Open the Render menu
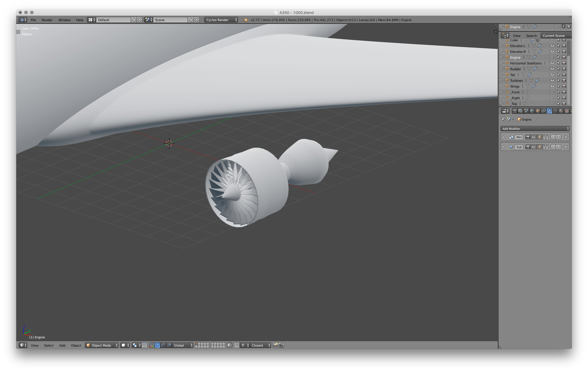This screenshot has height=372, width=588. click(47, 20)
